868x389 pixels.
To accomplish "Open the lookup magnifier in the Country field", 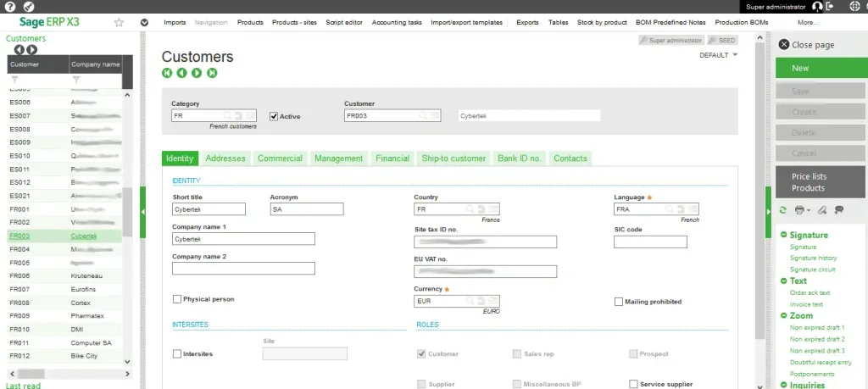I will 470,209.
